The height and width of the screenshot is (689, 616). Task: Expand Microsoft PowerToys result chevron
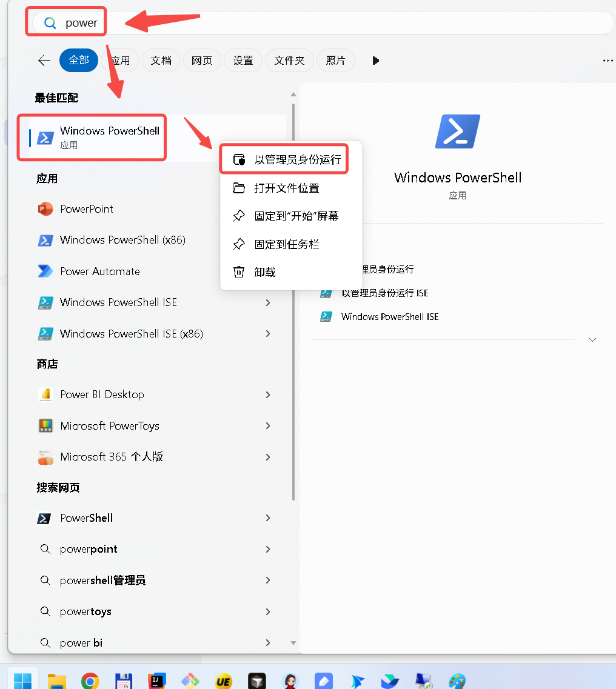[268, 426]
